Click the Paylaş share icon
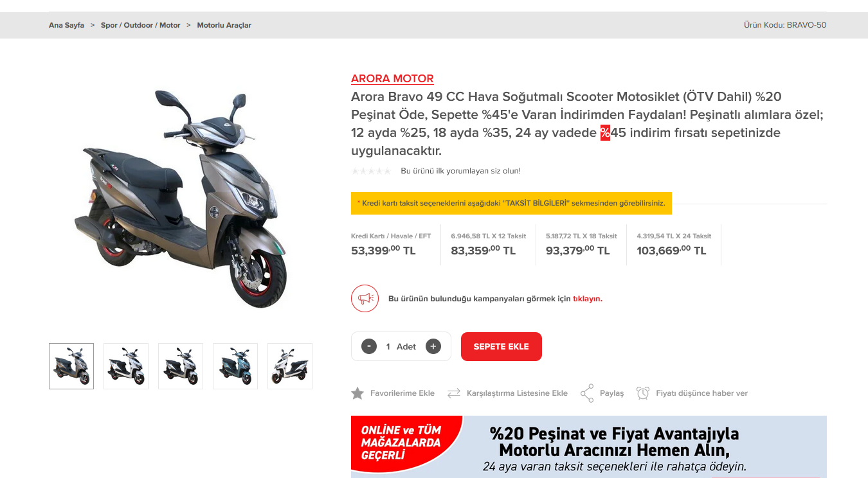 587,393
